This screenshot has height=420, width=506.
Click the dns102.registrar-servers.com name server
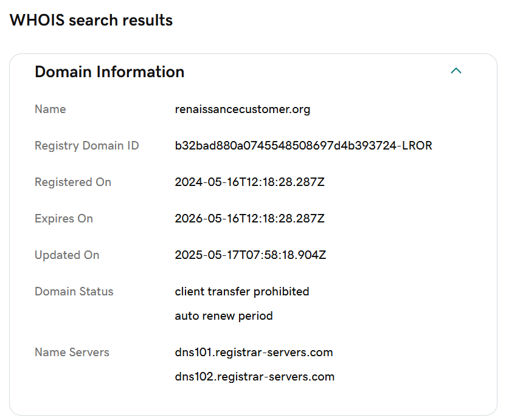click(255, 376)
